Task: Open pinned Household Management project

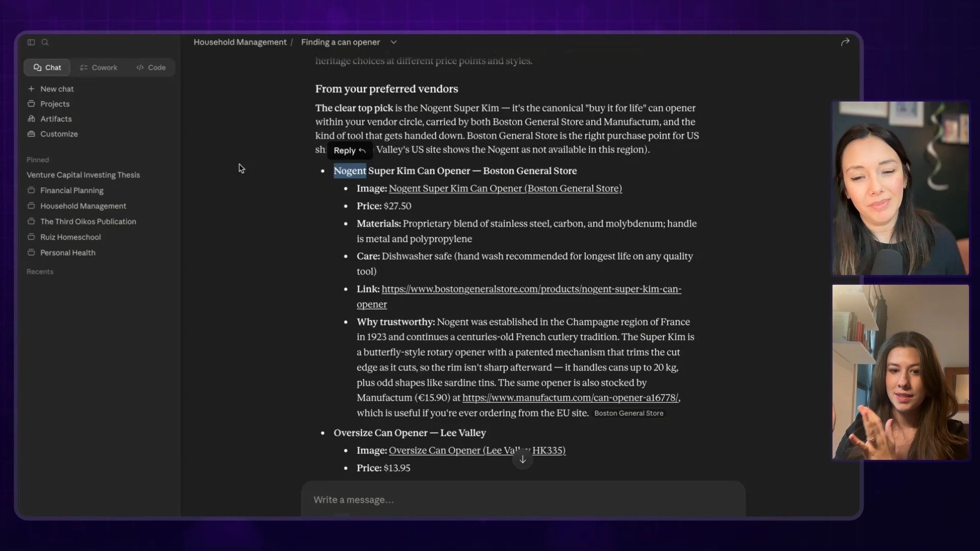Action: (x=83, y=206)
